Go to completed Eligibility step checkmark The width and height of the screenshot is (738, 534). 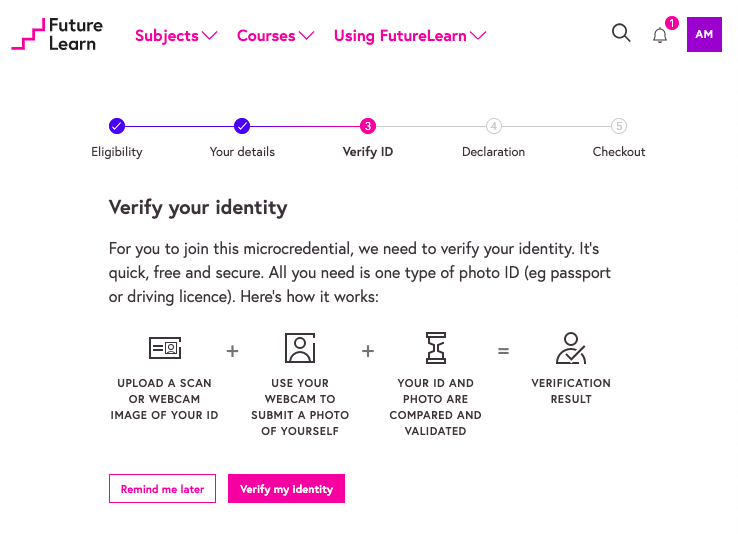(x=117, y=126)
